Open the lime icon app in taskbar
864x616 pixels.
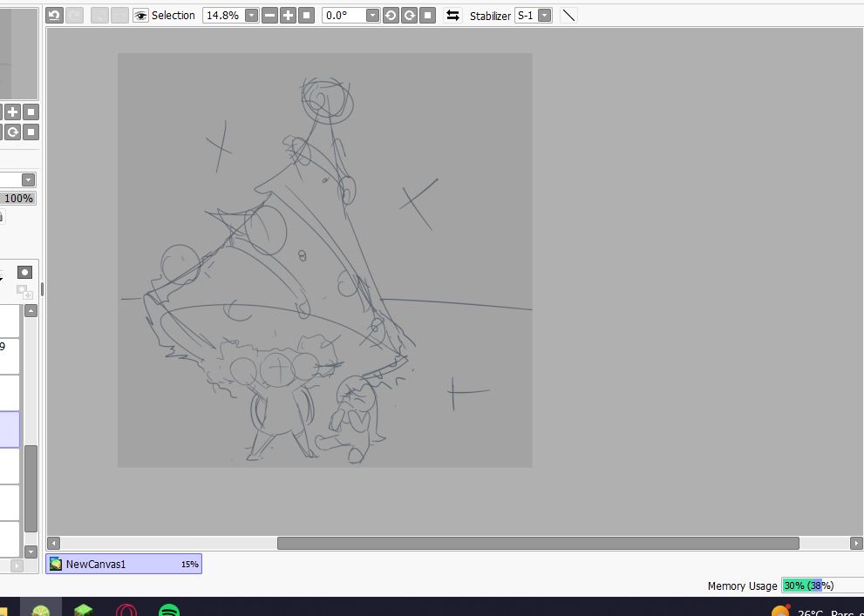pos(41,610)
